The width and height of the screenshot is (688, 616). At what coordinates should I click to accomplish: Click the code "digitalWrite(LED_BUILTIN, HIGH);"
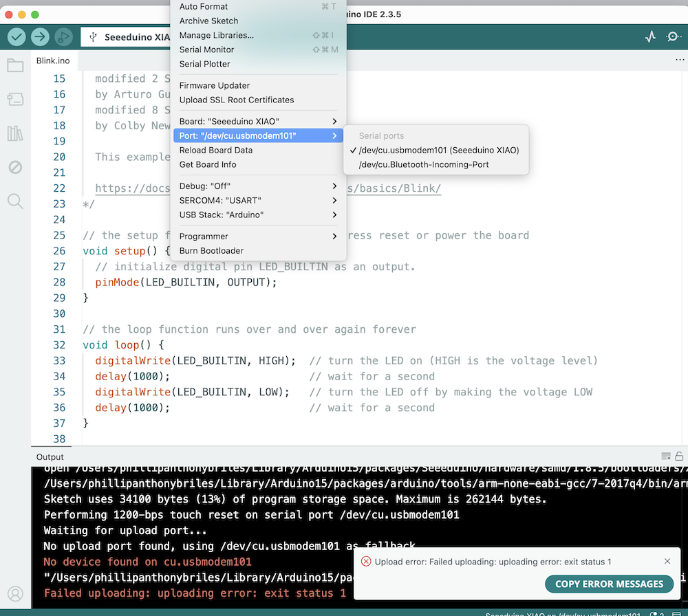coord(195,361)
